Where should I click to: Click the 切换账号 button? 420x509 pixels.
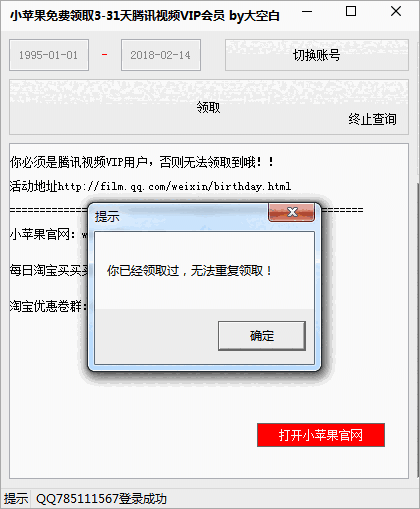[317, 55]
